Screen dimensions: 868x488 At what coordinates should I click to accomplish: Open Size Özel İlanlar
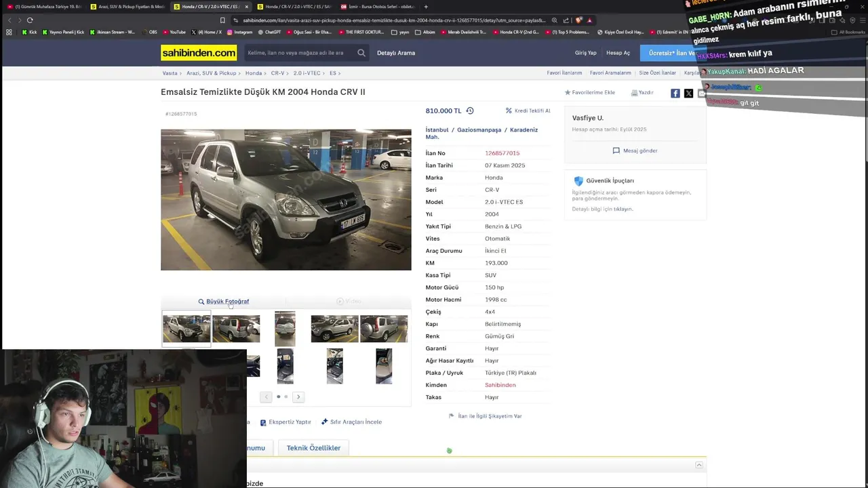(657, 73)
